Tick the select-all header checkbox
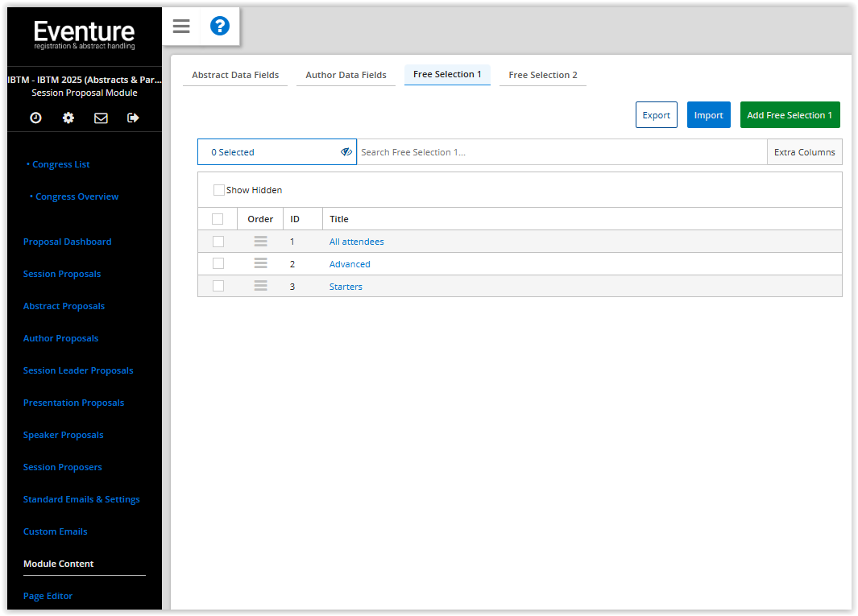This screenshot has height=616, width=858. (x=218, y=219)
